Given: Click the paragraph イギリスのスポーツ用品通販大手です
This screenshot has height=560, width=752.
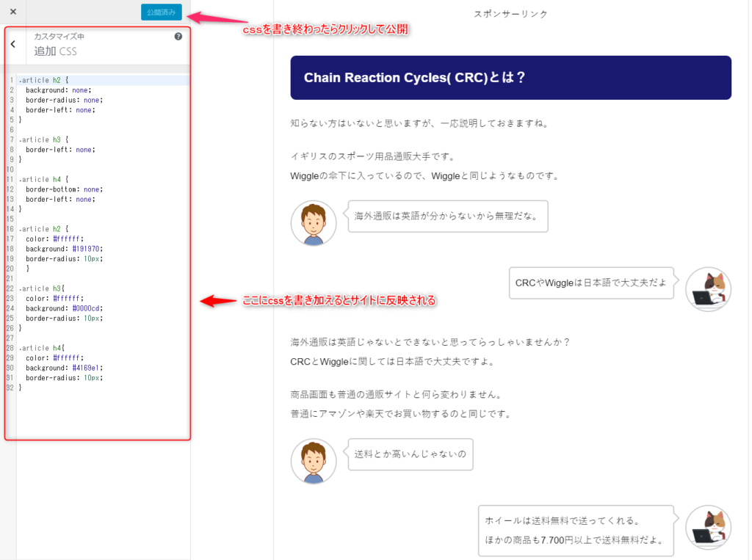Looking at the screenshot, I should (372, 156).
